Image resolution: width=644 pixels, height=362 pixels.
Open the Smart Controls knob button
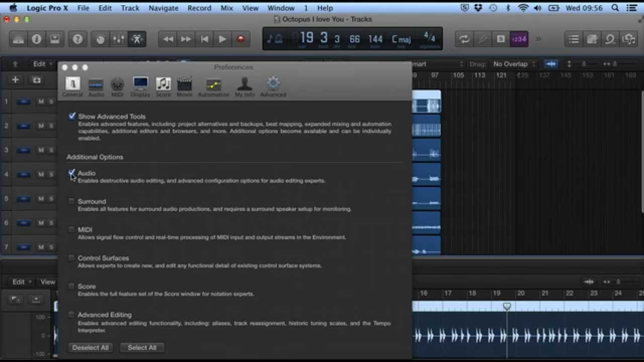pos(100,39)
